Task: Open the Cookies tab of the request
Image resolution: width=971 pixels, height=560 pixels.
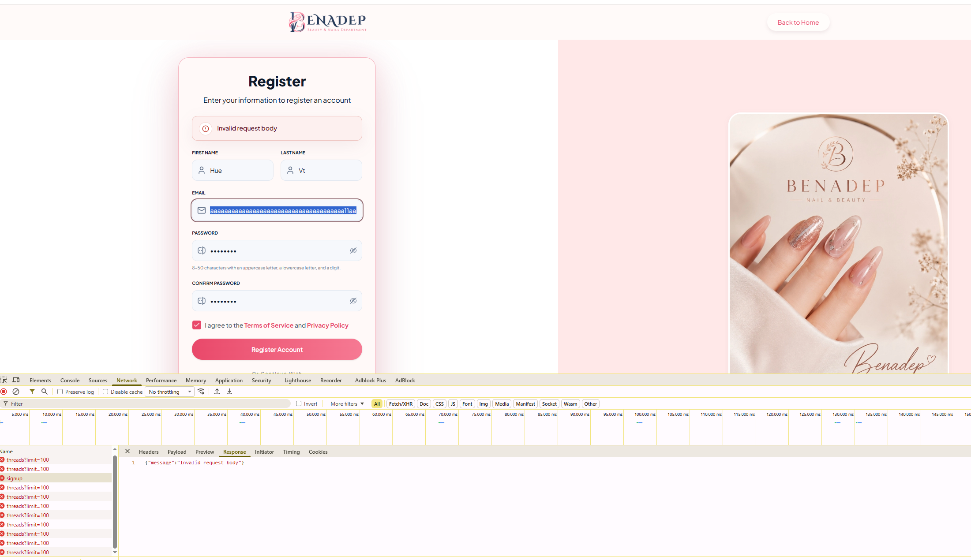Action: pos(318,452)
